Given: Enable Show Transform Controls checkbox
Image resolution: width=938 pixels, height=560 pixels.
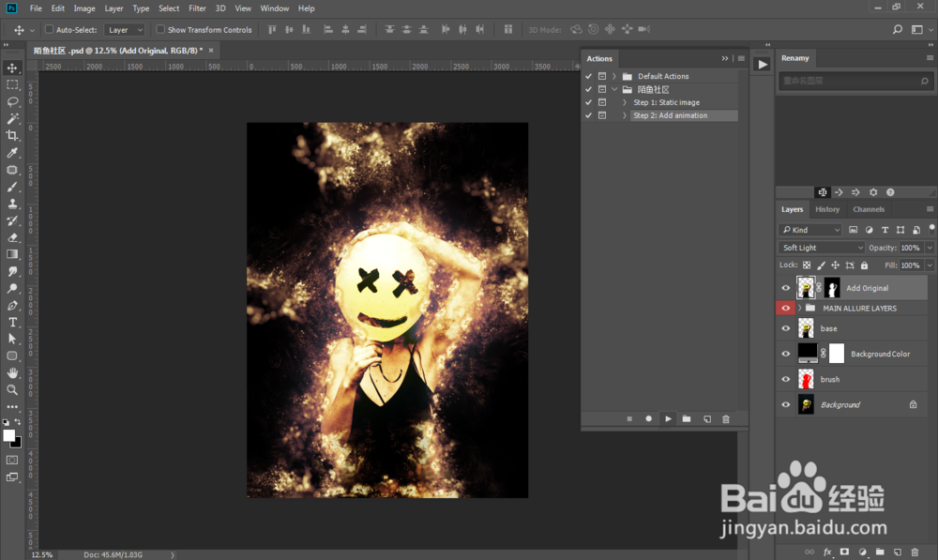Looking at the screenshot, I should [x=160, y=29].
